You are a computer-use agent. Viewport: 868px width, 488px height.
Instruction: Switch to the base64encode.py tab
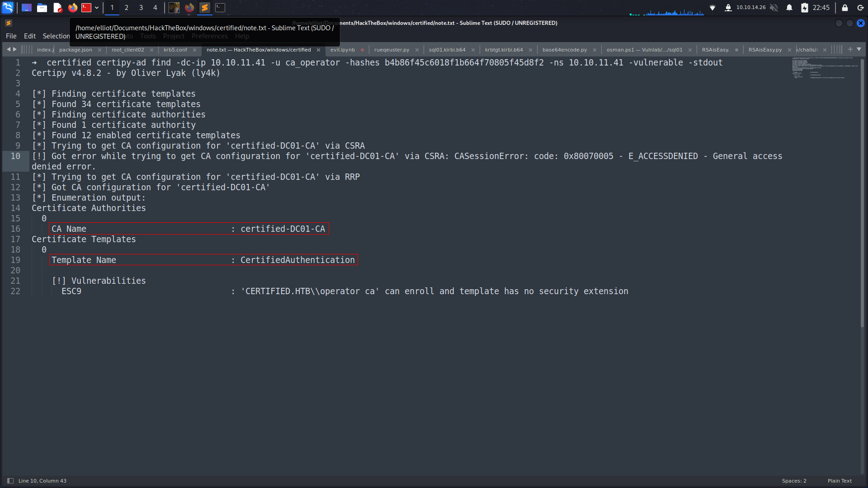[x=565, y=50]
